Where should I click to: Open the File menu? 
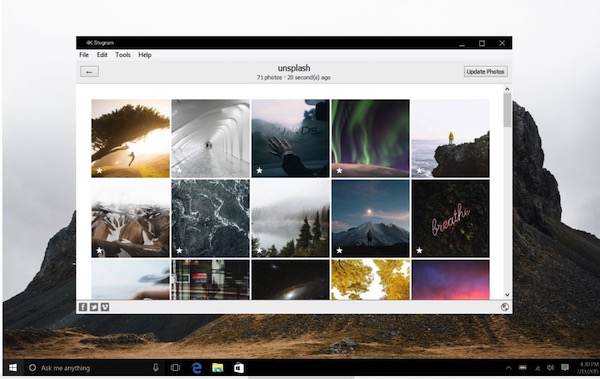tap(84, 55)
